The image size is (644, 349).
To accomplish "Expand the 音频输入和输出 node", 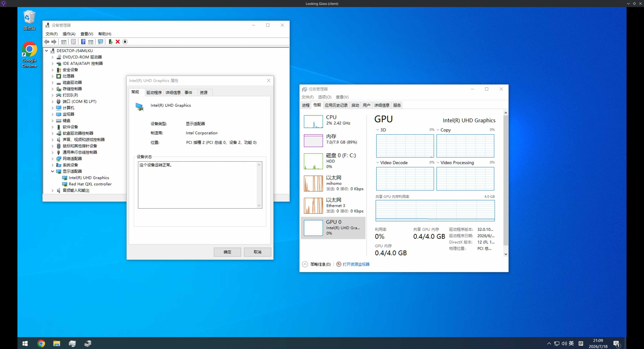I will (x=52, y=190).
